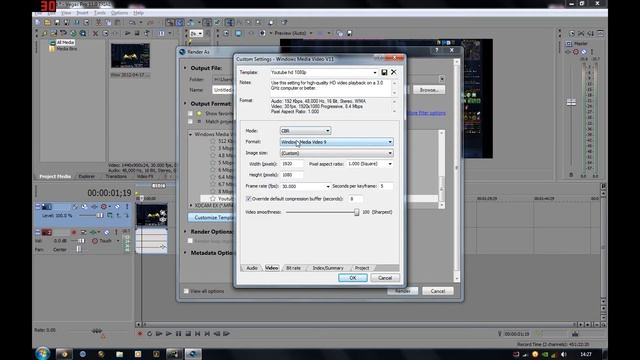Click the audio track arm for record button
This screenshot has height=360, width=640.
pos(74,232)
